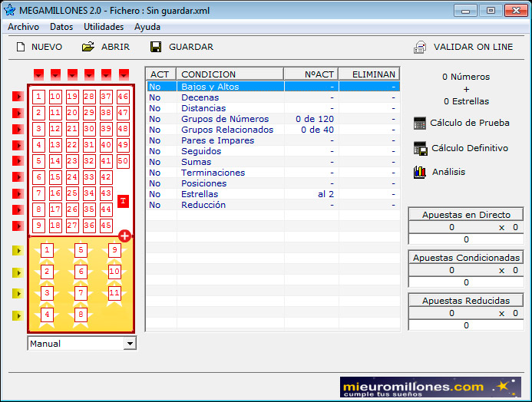Toggle number 42 in the grid
Screen dimensions: 532x402
pyautogui.click(x=106, y=177)
